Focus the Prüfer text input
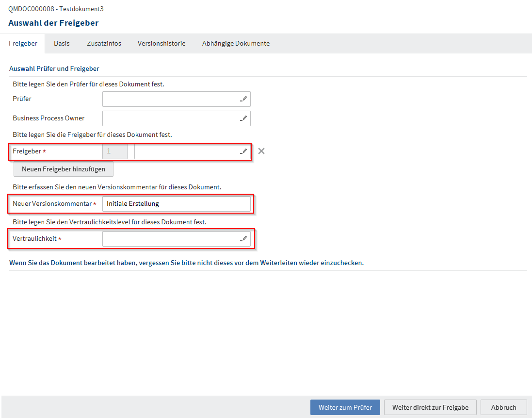 (x=170, y=99)
